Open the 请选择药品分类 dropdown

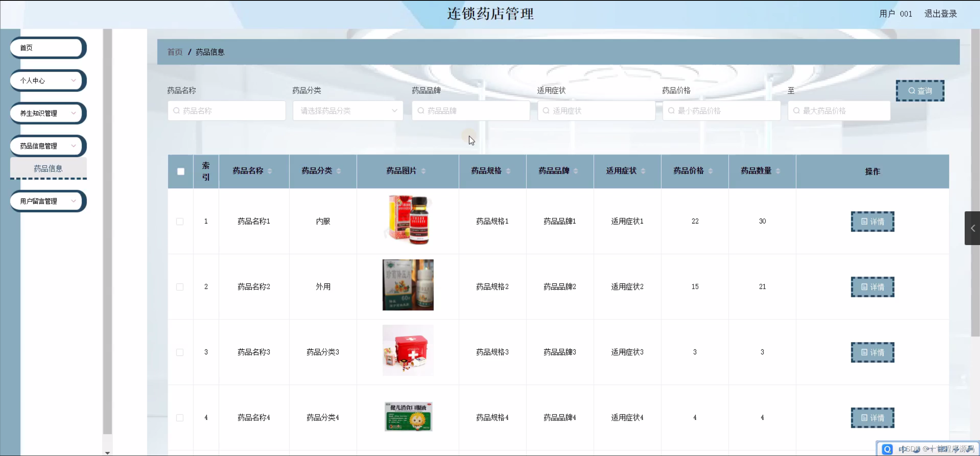tap(347, 110)
